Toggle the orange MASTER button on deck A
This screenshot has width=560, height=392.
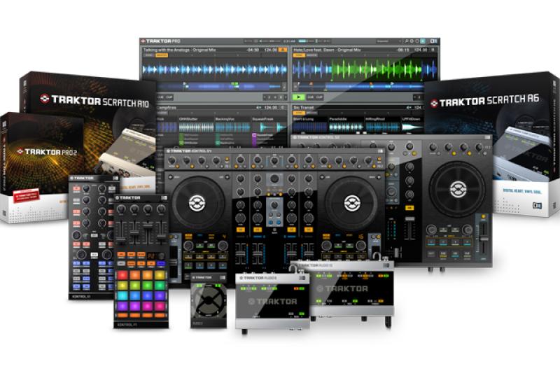162,55
